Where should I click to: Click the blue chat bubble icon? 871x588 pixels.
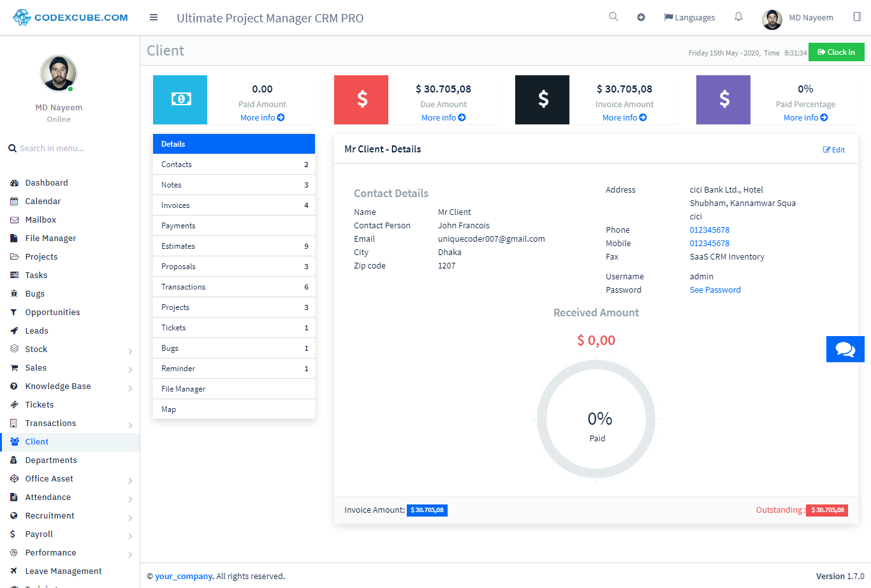coord(845,349)
